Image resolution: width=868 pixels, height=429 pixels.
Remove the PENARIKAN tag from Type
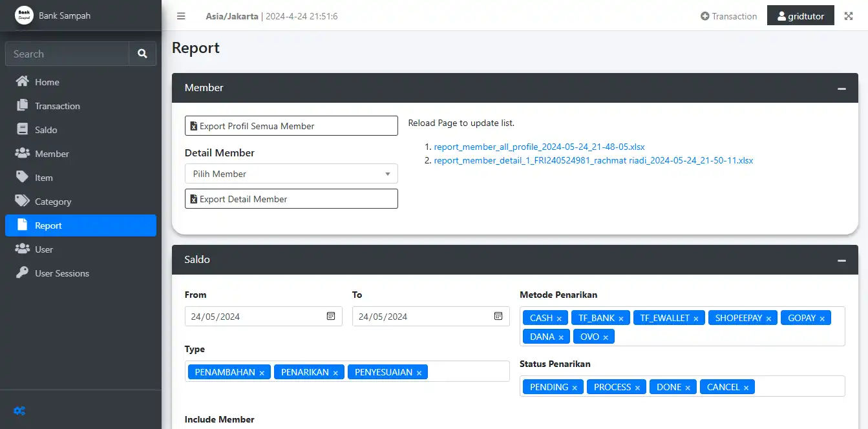(x=335, y=373)
